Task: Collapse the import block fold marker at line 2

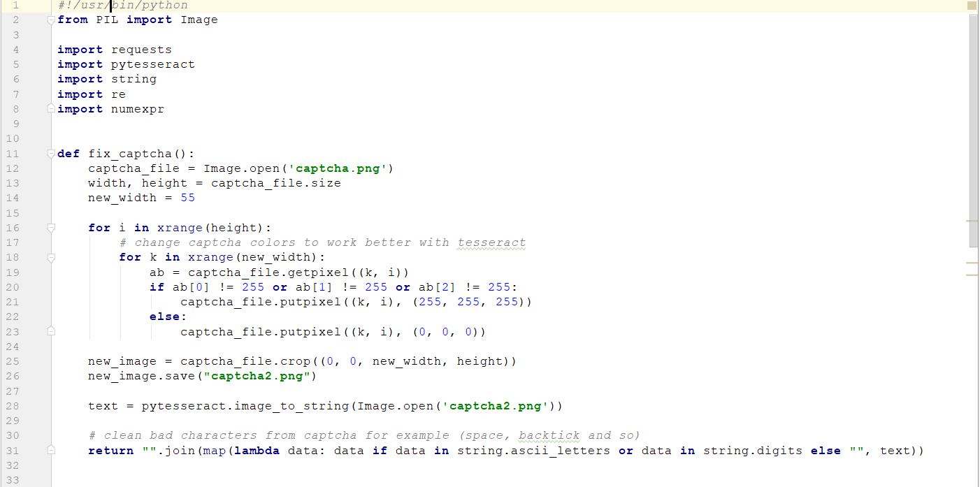Action: pyautogui.click(x=51, y=20)
